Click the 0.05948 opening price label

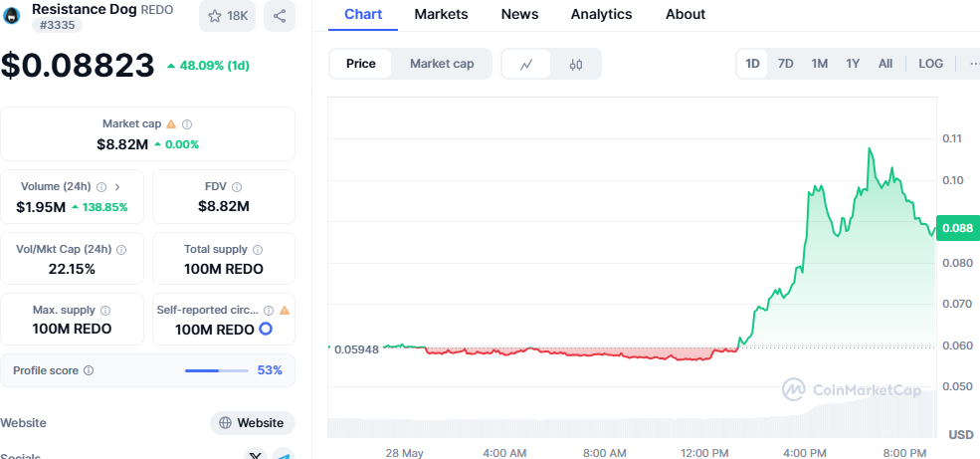tap(356, 349)
